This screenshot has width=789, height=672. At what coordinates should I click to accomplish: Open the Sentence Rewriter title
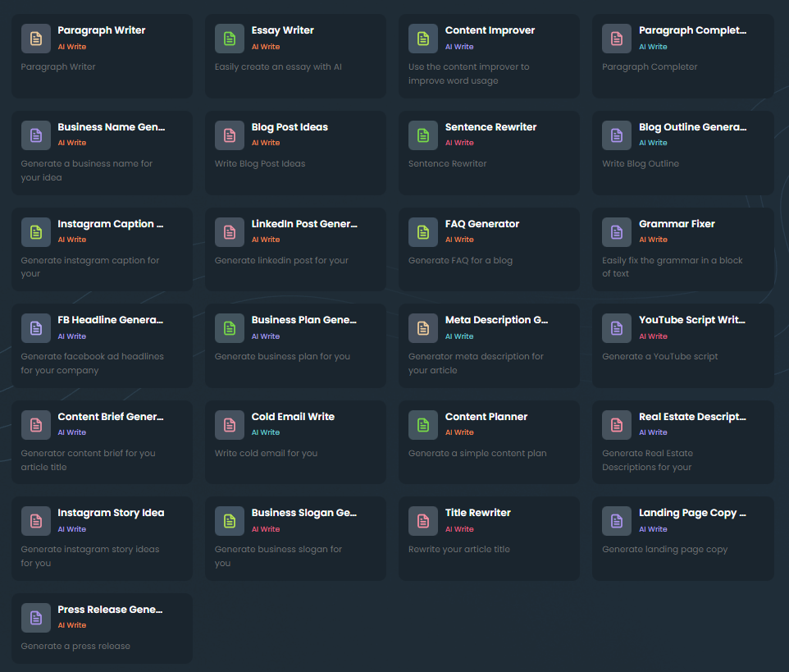pos(490,127)
